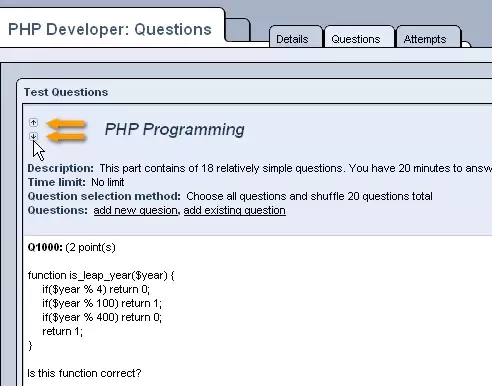This screenshot has width=492, height=386.
Task: Follow the 'add new quesion' link
Action: click(x=136, y=210)
